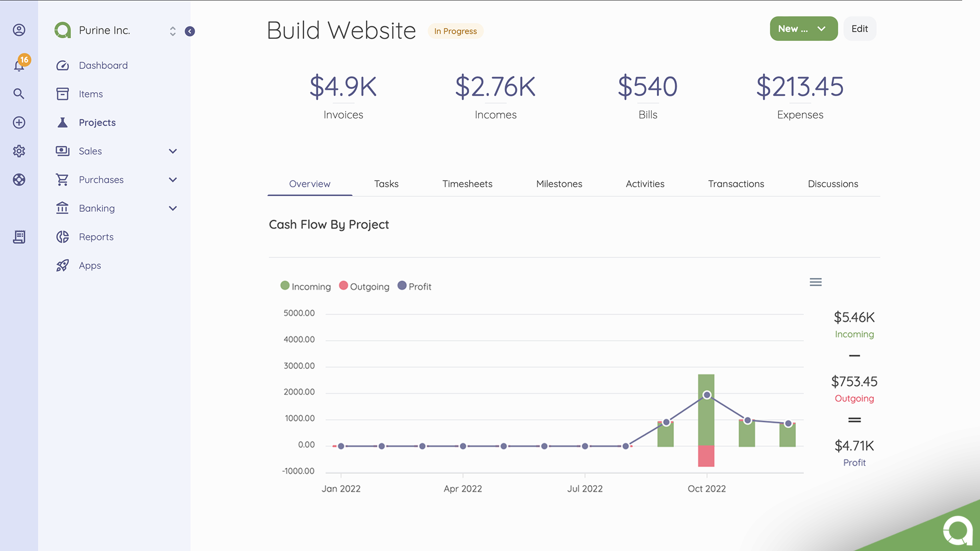Toggle Outgoing series in chart legend

pyautogui.click(x=364, y=287)
